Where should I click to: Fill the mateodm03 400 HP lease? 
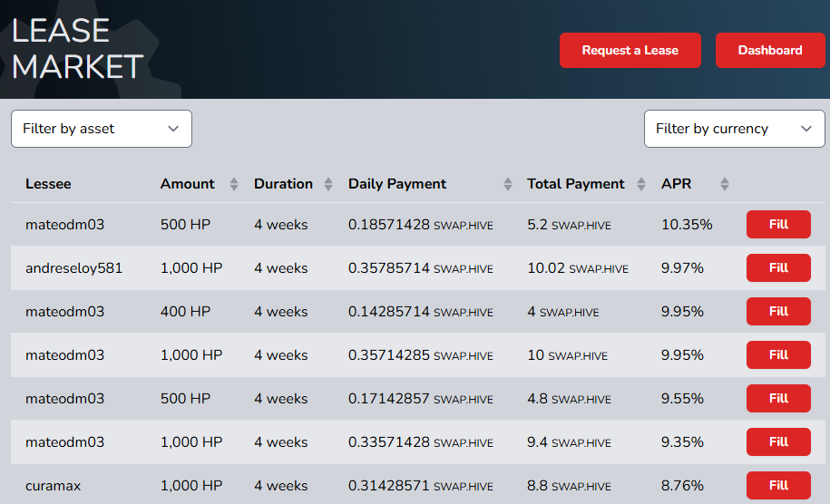point(778,311)
